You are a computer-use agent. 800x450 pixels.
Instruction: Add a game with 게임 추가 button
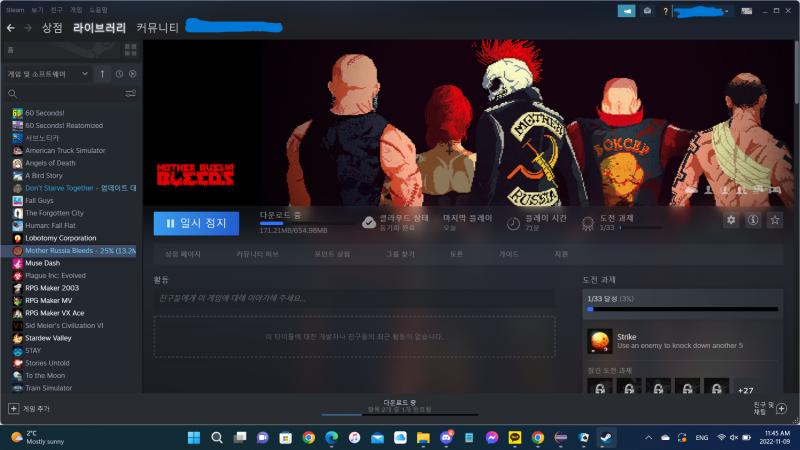pos(29,409)
